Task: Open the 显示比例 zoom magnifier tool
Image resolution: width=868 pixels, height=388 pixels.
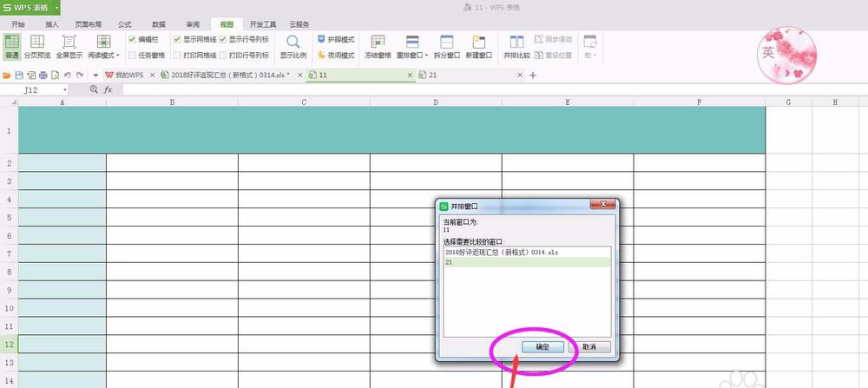Action: 293,47
